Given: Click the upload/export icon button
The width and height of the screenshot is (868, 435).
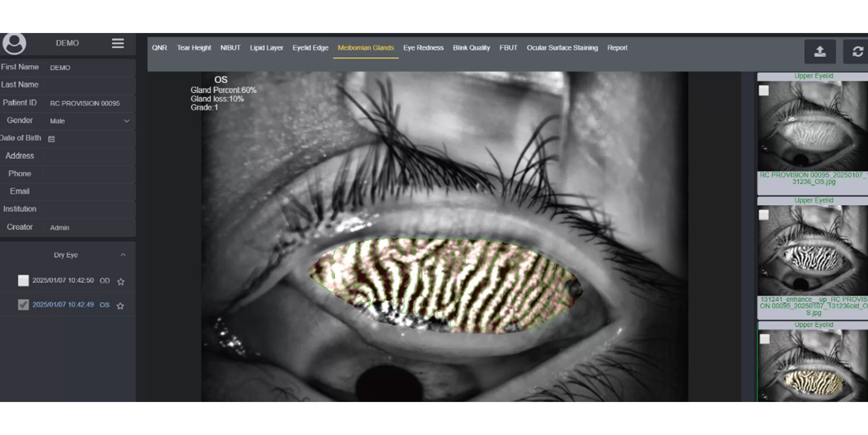Looking at the screenshot, I should [820, 52].
